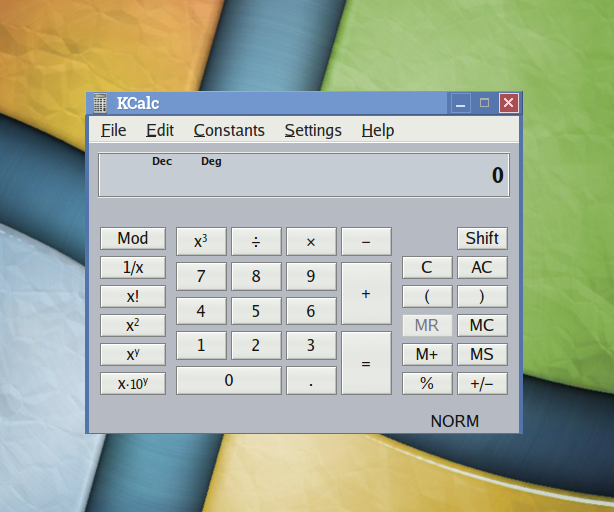Click digit 8 on keypad
614x512 pixels.
tap(256, 276)
